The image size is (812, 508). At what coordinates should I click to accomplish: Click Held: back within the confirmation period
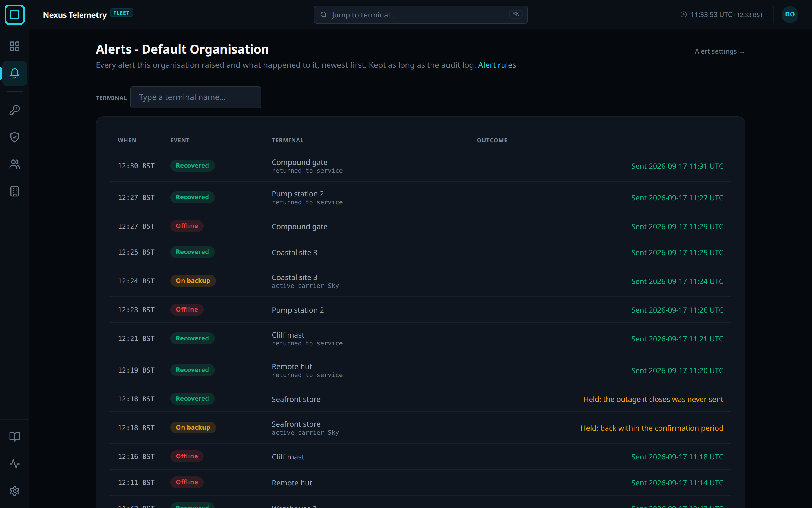652,428
